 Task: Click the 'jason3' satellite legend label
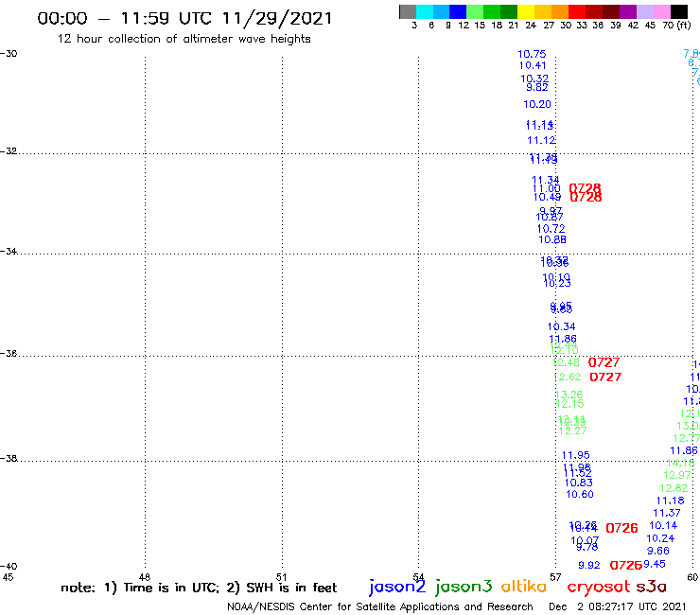[464, 587]
